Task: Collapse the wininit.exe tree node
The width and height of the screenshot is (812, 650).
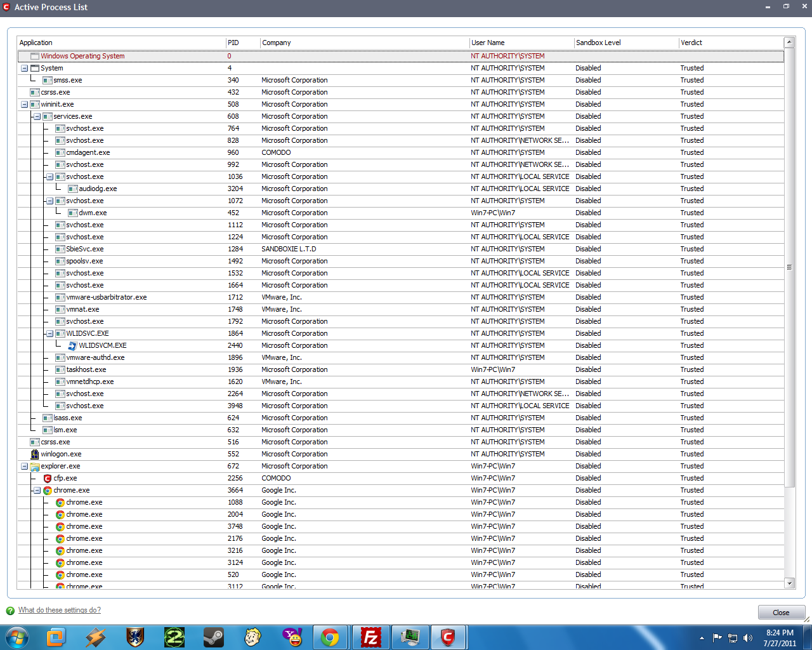Action: (x=25, y=104)
